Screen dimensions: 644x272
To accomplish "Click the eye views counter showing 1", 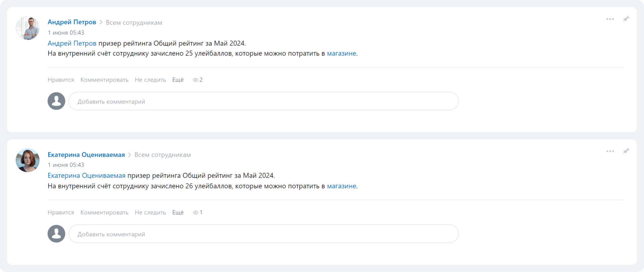I will point(198,213).
